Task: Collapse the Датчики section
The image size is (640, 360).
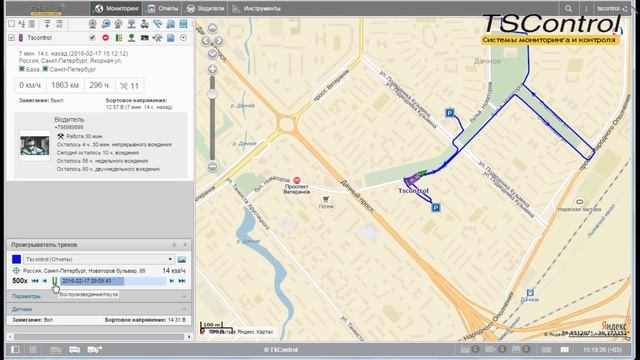Action: 98,309
